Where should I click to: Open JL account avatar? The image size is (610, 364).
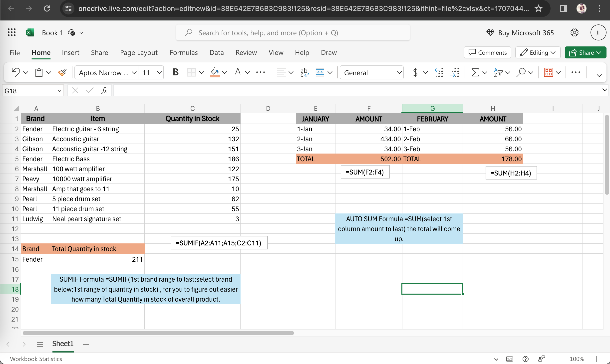tap(598, 32)
